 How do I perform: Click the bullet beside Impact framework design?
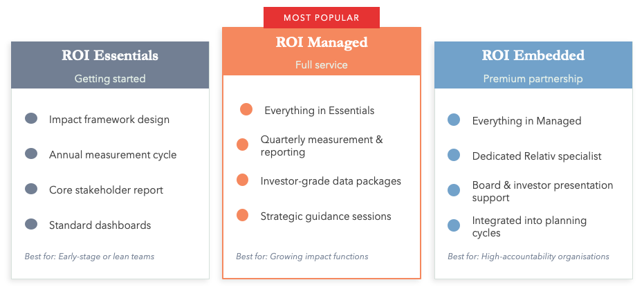pos(30,118)
